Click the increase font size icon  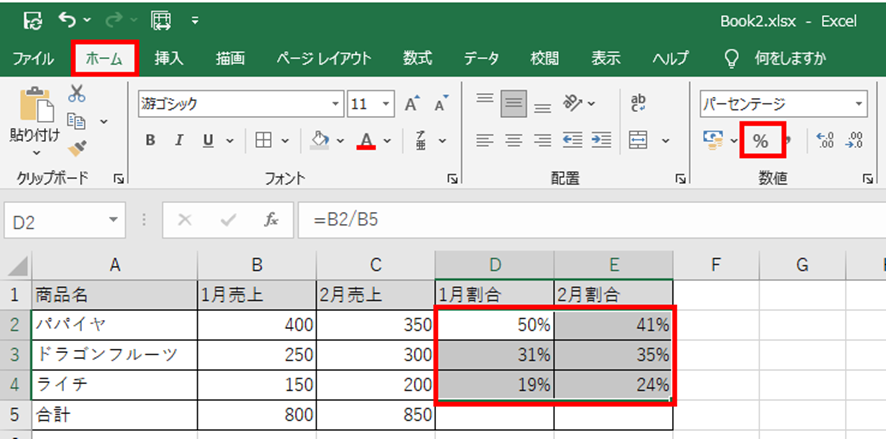click(412, 104)
